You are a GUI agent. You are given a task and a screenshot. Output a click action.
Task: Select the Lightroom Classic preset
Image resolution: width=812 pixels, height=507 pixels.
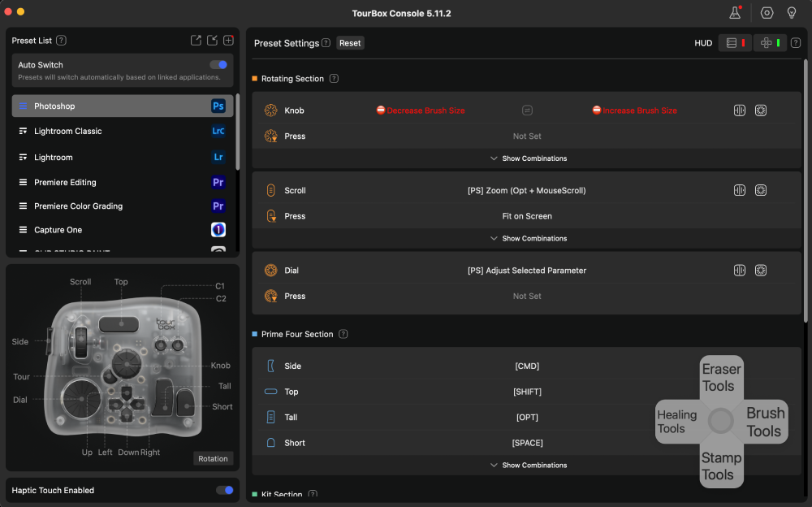point(123,131)
